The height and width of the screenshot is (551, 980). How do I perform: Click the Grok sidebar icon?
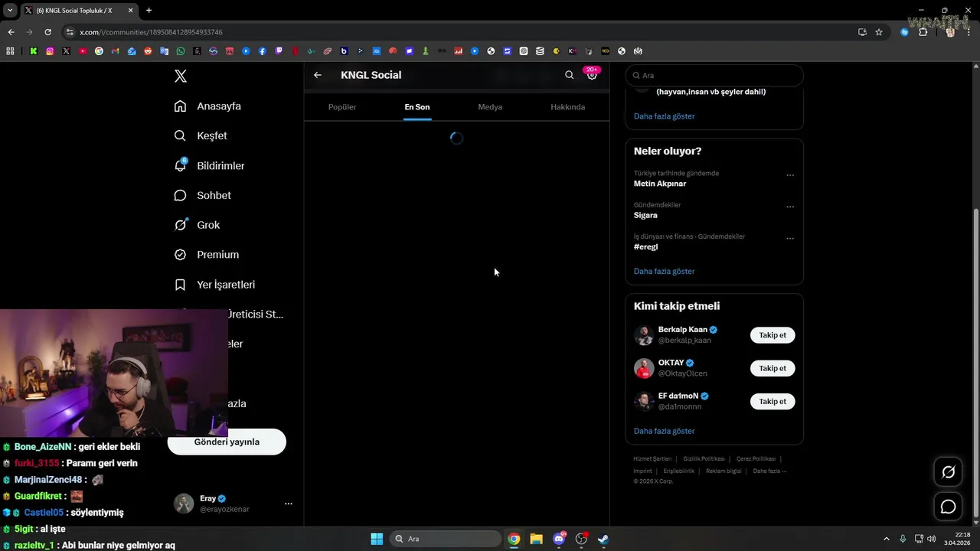click(x=180, y=225)
